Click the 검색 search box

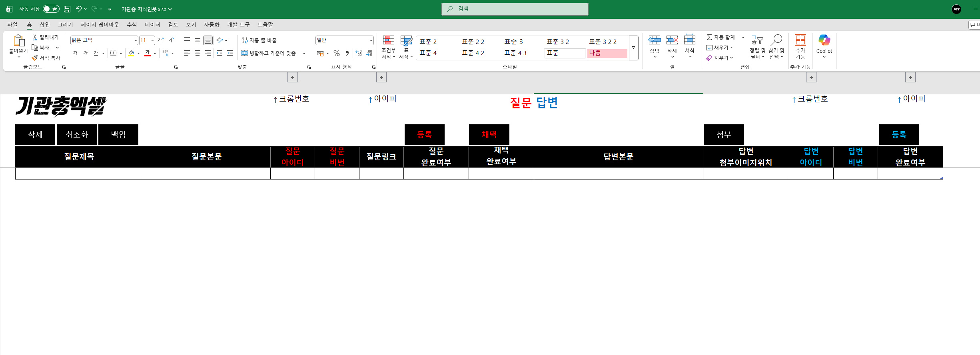(x=515, y=9)
